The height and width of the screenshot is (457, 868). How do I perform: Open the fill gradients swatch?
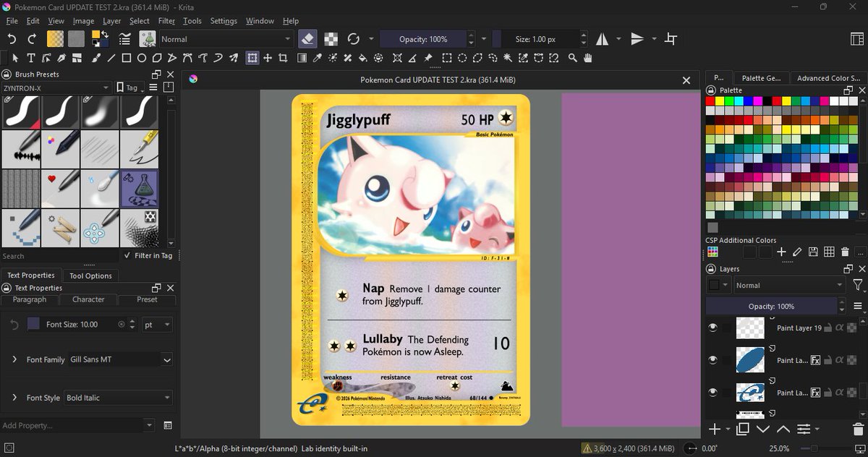pos(56,39)
